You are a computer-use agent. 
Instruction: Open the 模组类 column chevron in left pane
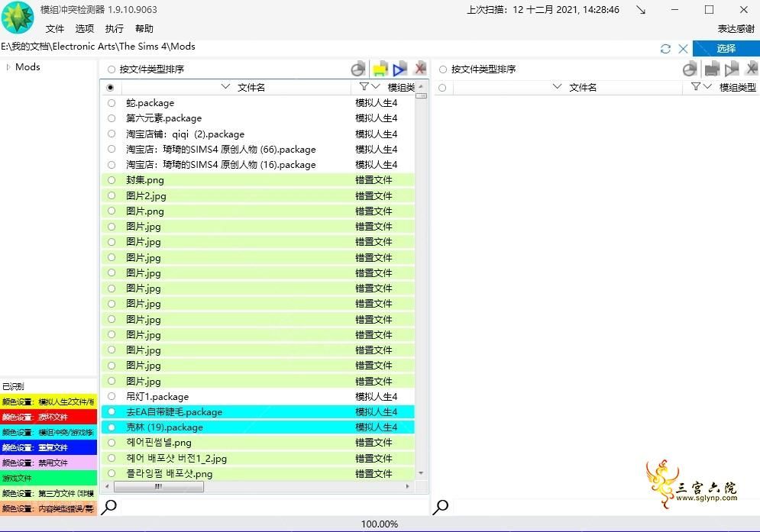pyautogui.click(x=376, y=87)
